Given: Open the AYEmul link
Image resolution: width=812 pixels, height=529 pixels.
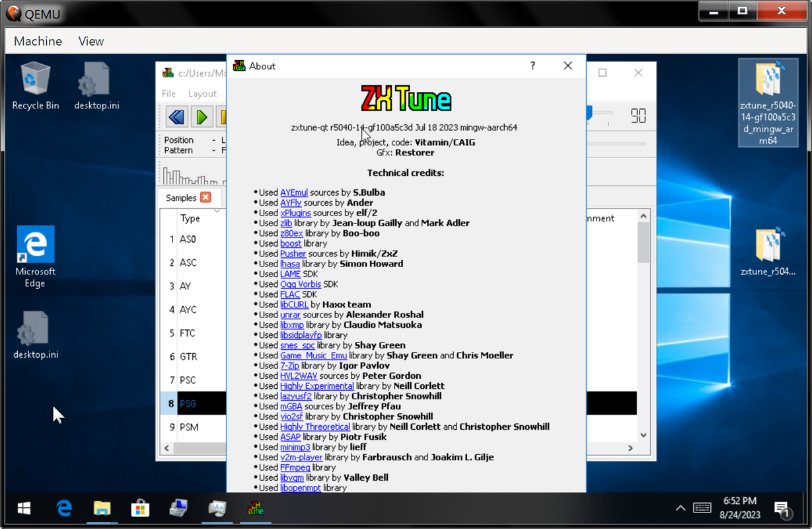Looking at the screenshot, I should tap(294, 192).
